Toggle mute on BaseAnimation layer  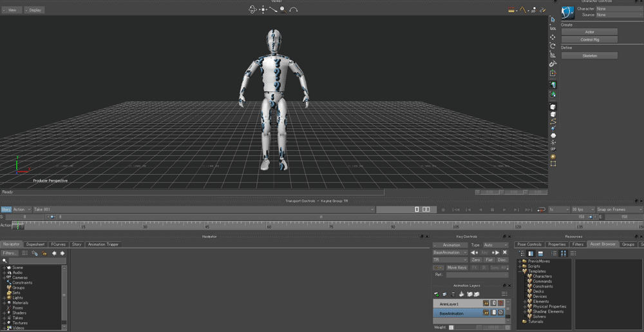(x=500, y=313)
